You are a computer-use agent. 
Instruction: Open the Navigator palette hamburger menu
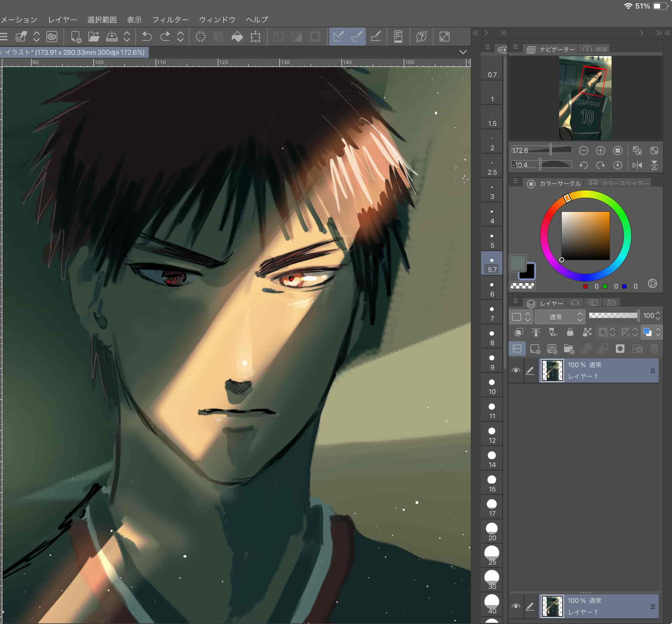coord(516,47)
